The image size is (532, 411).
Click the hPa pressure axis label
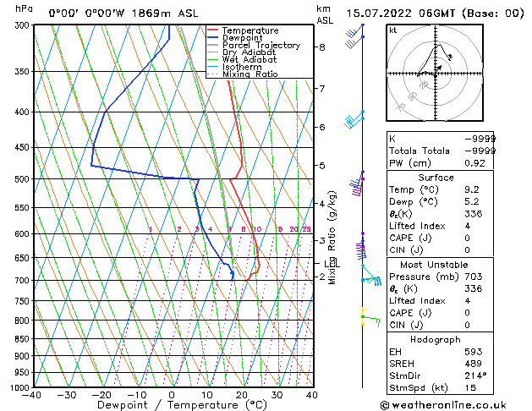tap(24, 8)
